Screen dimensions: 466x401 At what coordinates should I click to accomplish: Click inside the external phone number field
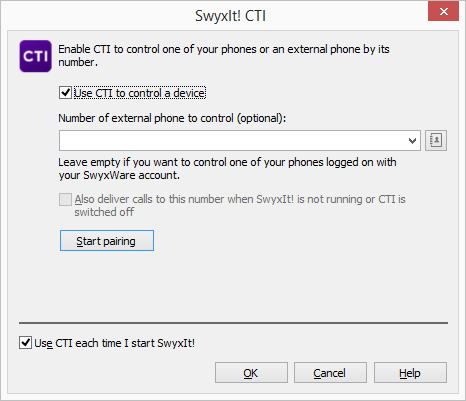[x=233, y=141]
